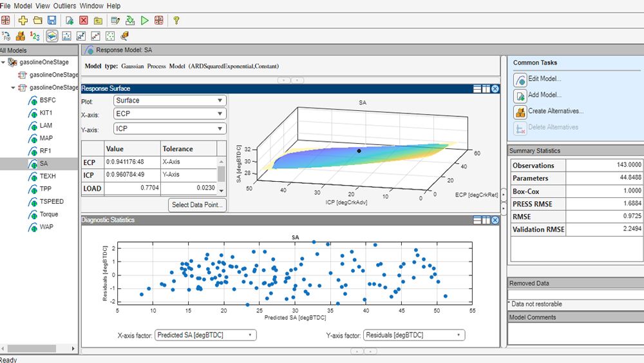Click the Select Data Point button
The height and width of the screenshot is (363, 644).
pyautogui.click(x=197, y=205)
